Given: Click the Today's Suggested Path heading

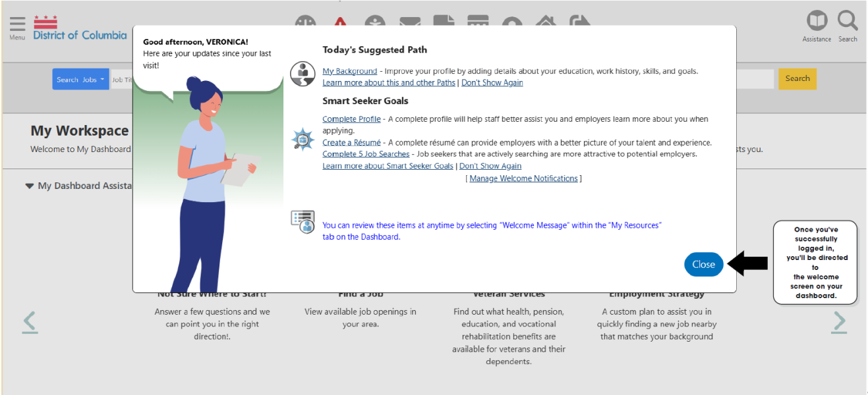Looking at the screenshot, I should pyautogui.click(x=374, y=49).
